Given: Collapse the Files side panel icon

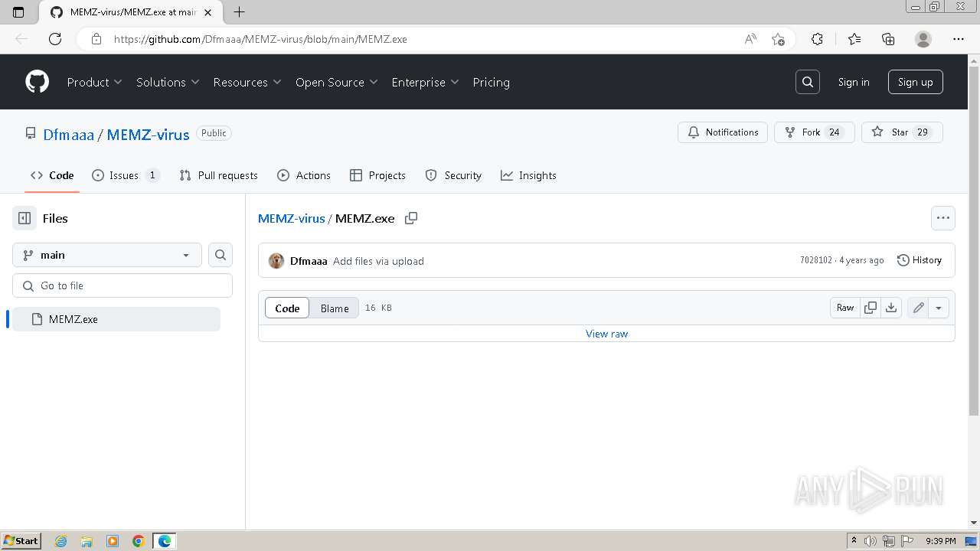Looking at the screenshot, I should [24, 218].
